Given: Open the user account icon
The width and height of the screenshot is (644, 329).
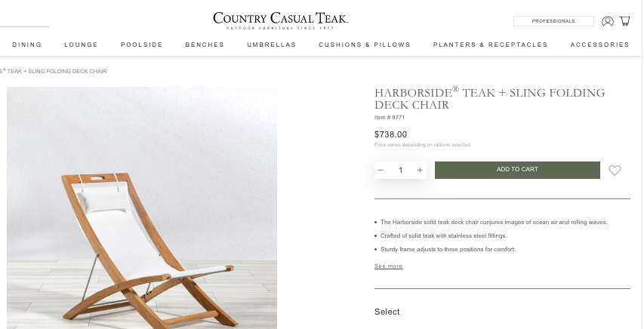Looking at the screenshot, I should (x=608, y=21).
